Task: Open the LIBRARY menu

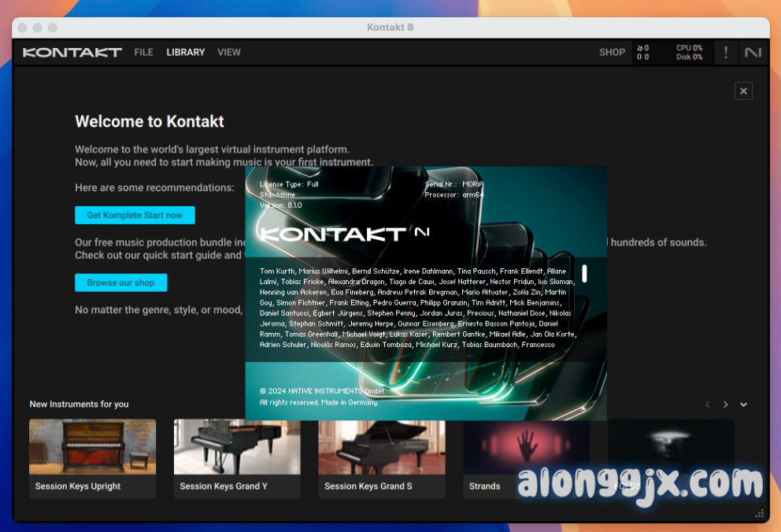Action: [185, 53]
